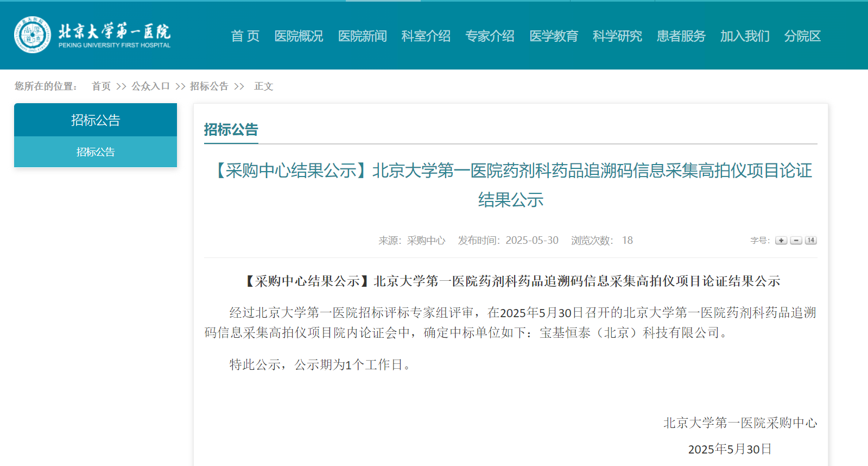Expand the 专家介绍 navigation menu

click(x=490, y=36)
